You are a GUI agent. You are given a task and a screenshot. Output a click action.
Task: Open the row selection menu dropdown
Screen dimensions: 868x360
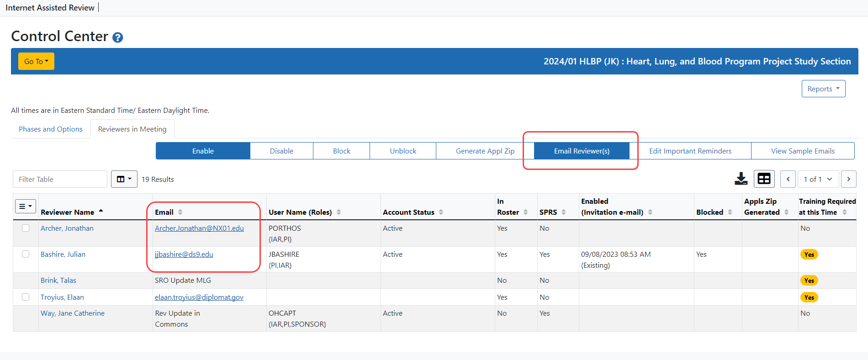(26, 206)
